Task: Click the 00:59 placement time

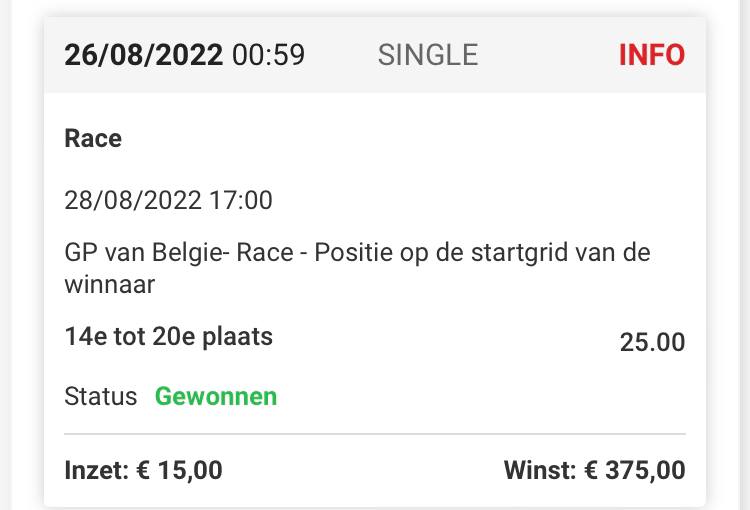Action: point(268,54)
